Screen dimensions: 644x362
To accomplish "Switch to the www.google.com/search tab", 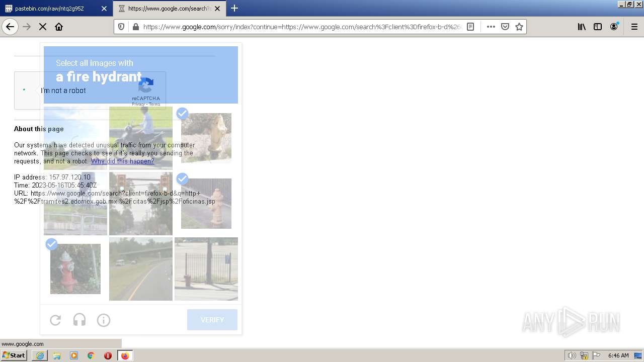I will pos(170,9).
